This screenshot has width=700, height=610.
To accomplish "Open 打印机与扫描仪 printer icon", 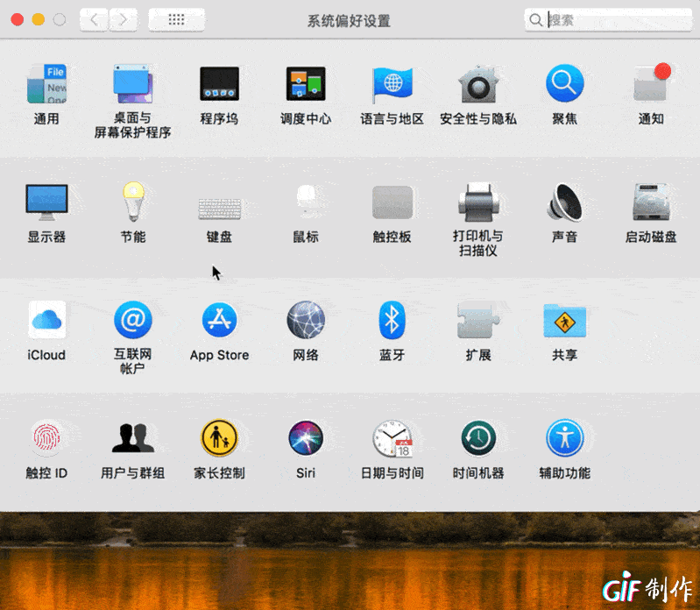I will pyautogui.click(x=478, y=202).
